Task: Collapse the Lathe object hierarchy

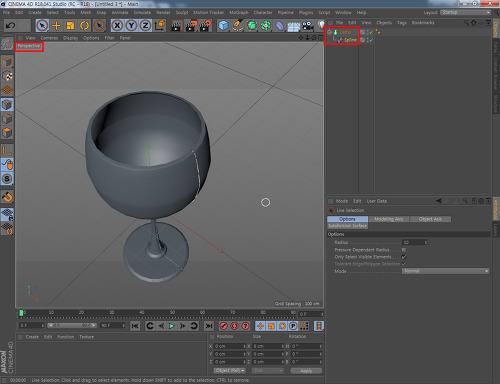Action: click(x=329, y=32)
